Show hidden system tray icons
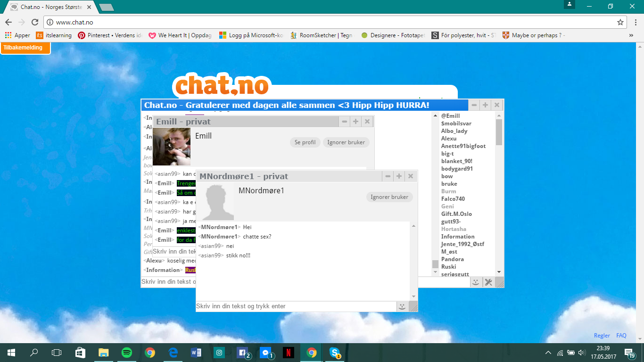 point(548,353)
